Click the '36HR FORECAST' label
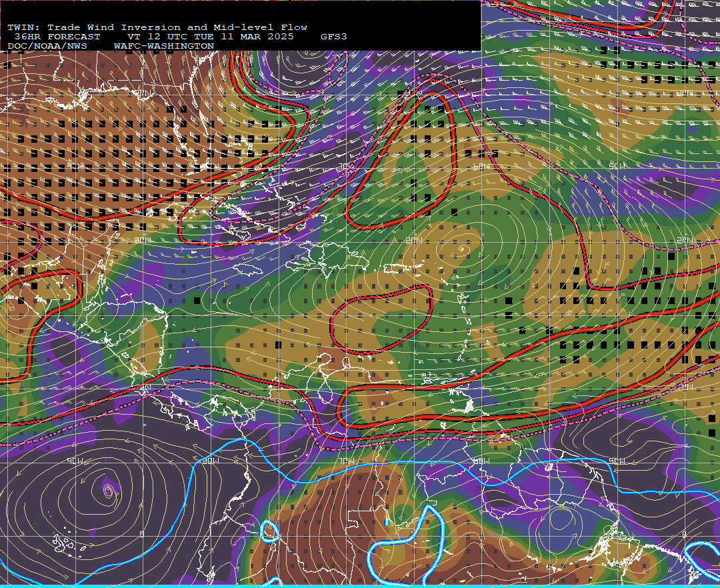This screenshot has height=588, width=720. point(57,37)
